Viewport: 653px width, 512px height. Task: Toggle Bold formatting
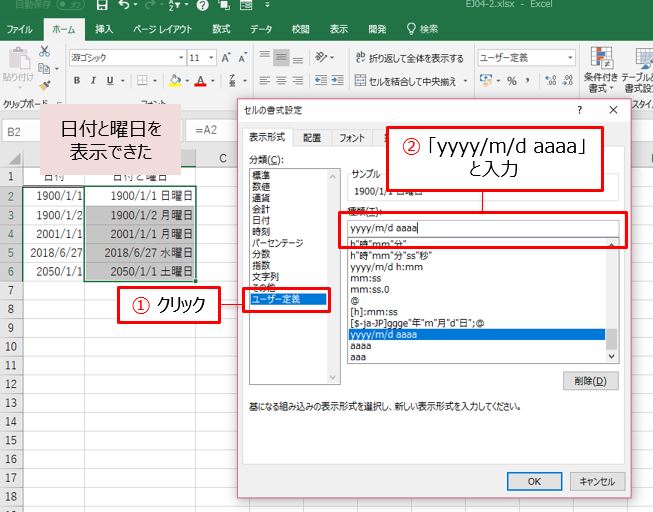(x=77, y=80)
